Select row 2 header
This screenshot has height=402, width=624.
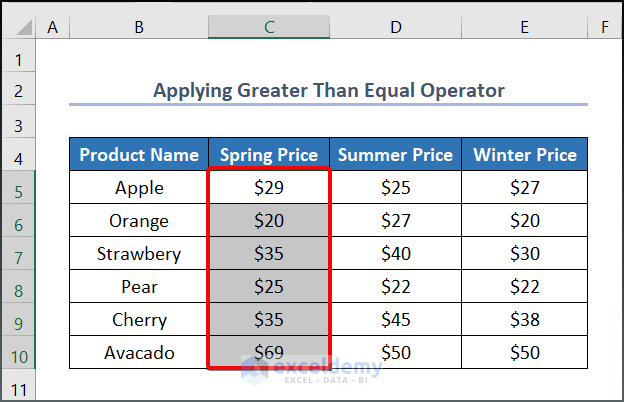(18, 91)
